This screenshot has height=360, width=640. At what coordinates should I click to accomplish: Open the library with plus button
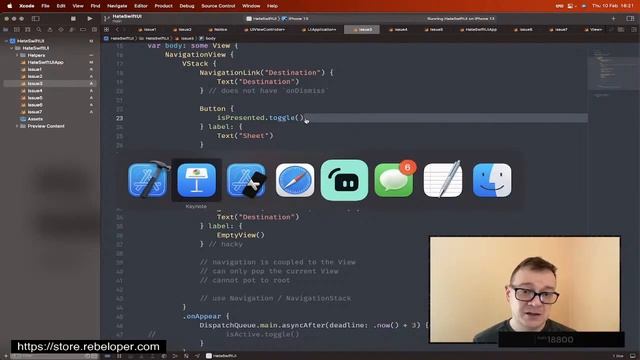pos(613,18)
